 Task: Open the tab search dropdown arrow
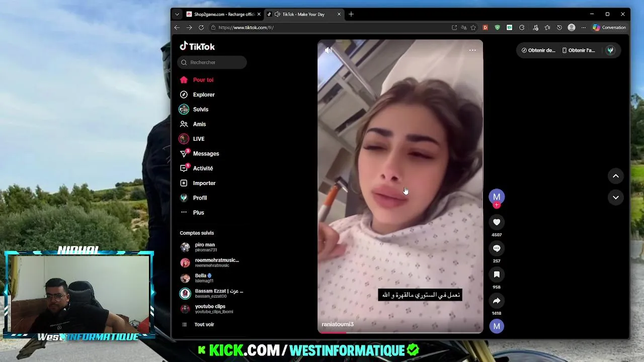[x=177, y=14]
